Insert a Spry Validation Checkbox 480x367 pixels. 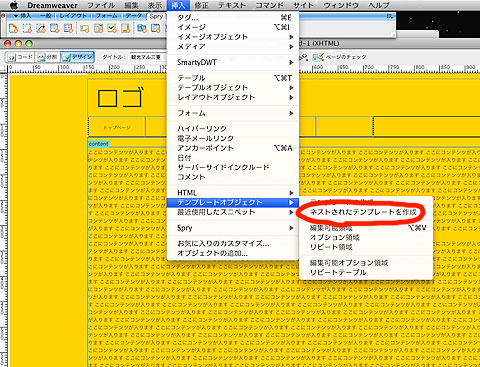pyautogui.click(x=112, y=29)
